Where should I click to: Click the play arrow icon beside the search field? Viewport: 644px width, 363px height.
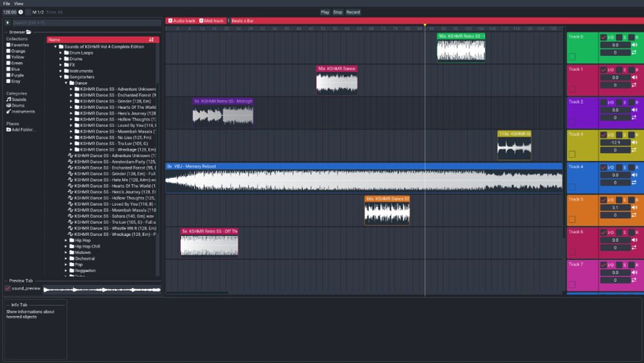click(7, 23)
